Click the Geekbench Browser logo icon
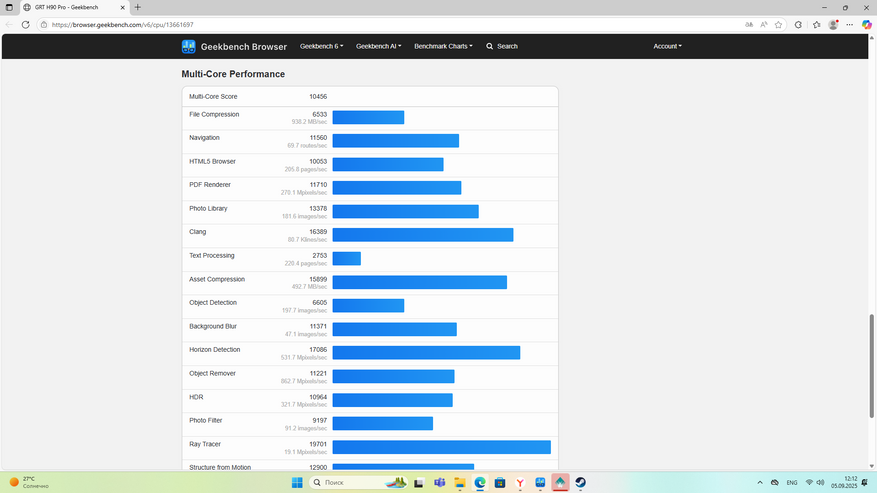The image size is (877, 493). click(188, 46)
